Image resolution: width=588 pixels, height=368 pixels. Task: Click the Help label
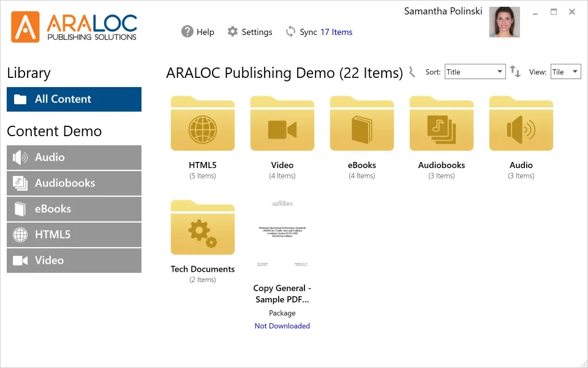[x=205, y=33]
